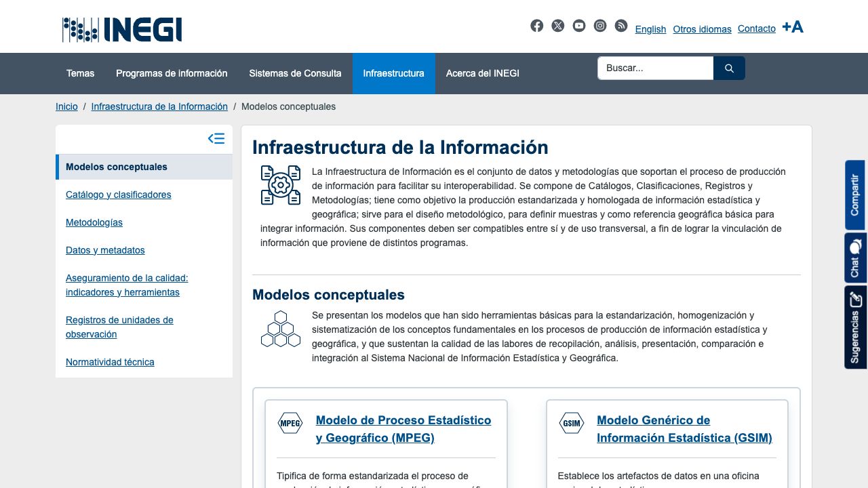
Task: Collapse the sidebar menu panel
Action: [x=216, y=139]
